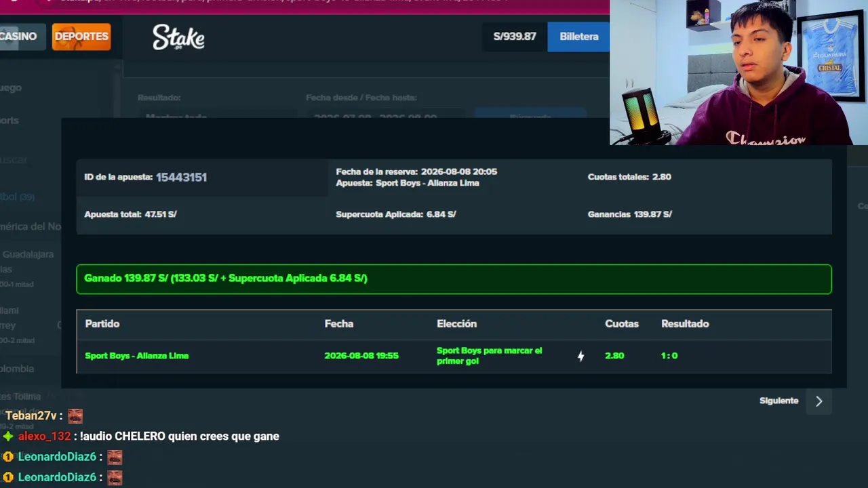This screenshot has height=488, width=868.
Task: Click the emote in Teban27v's chat message
Action: coord(75,416)
